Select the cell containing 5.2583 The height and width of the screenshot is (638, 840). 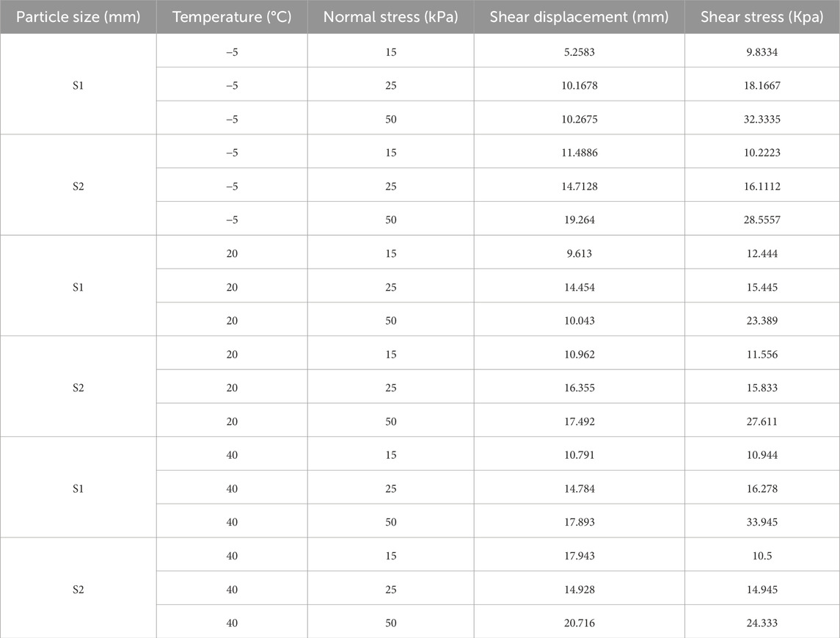pos(579,51)
